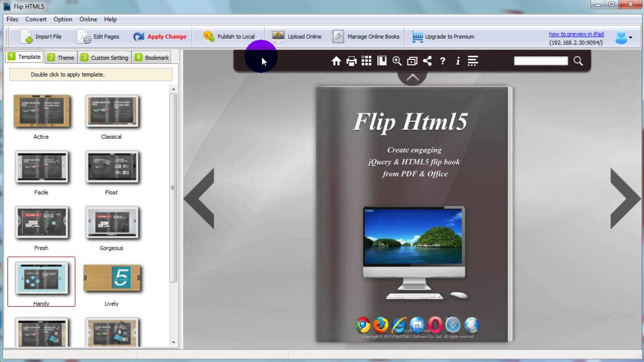Image resolution: width=644 pixels, height=362 pixels.
Task: Open the user account dropdown
Action: pos(624,37)
